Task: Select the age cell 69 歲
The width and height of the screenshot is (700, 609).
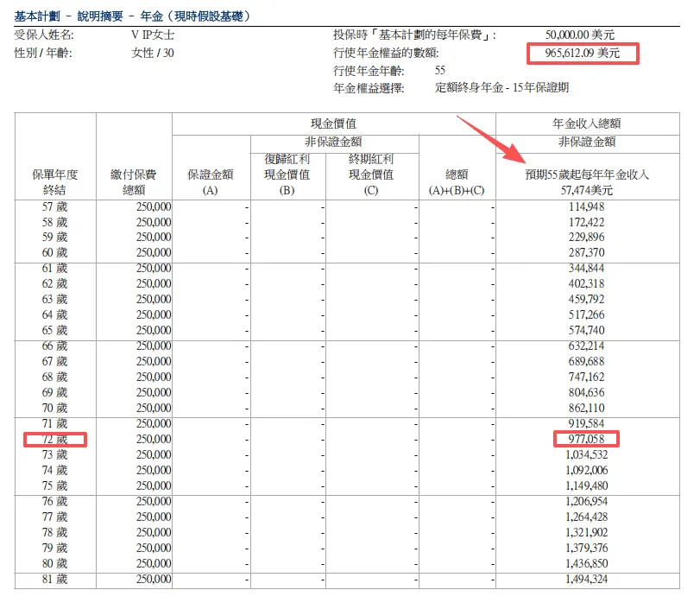Action: (x=55, y=393)
